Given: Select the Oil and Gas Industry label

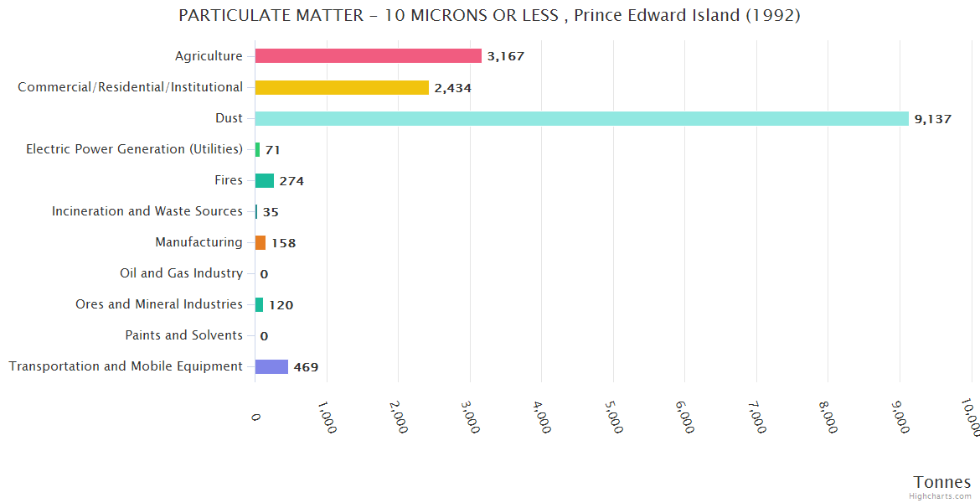Looking at the screenshot, I should (181, 273).
